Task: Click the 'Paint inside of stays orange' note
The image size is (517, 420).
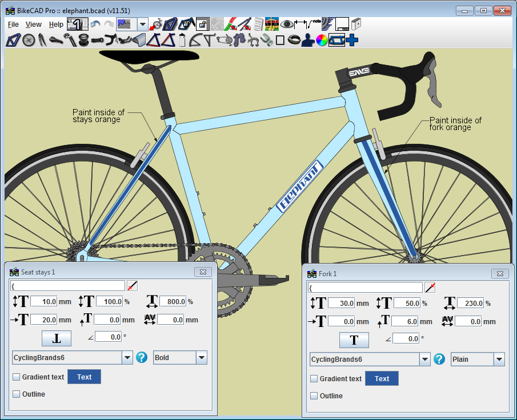Action: pyautogui.click(x=98, y=116)
